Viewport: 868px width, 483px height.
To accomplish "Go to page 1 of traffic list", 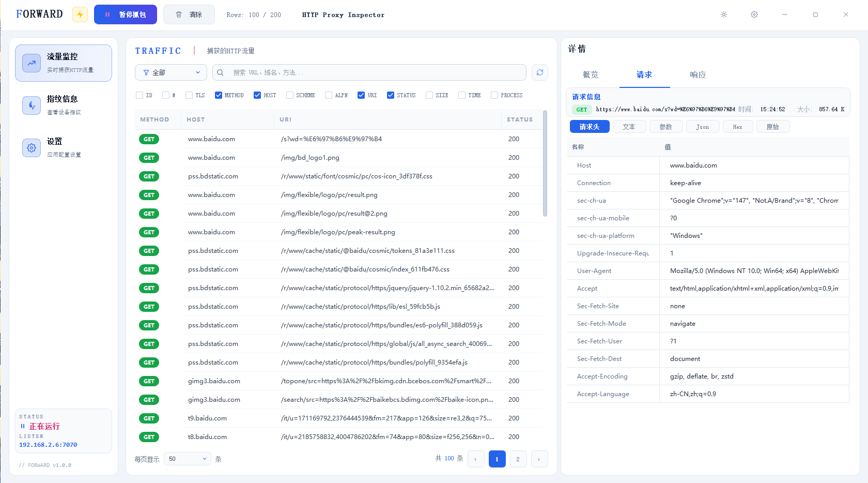I will click(497, 459).
